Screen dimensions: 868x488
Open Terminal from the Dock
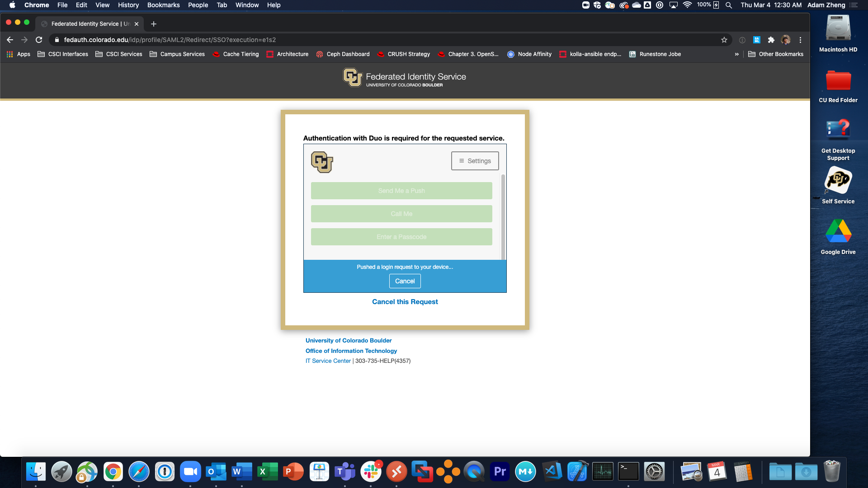tap(628, 472)
